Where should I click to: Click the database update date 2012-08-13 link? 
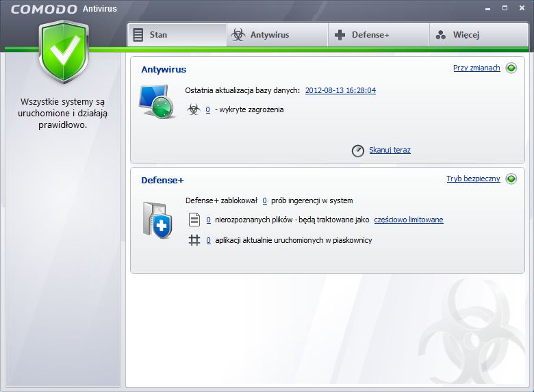tap(340, 90)
